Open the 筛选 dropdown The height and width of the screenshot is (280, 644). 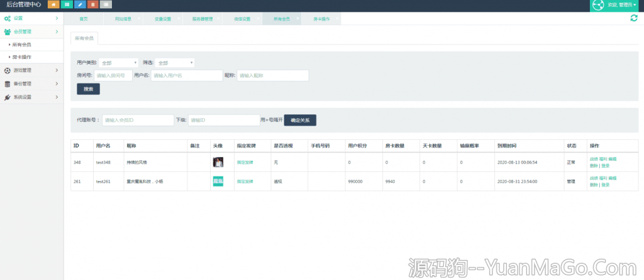click(x=175, y=63)
